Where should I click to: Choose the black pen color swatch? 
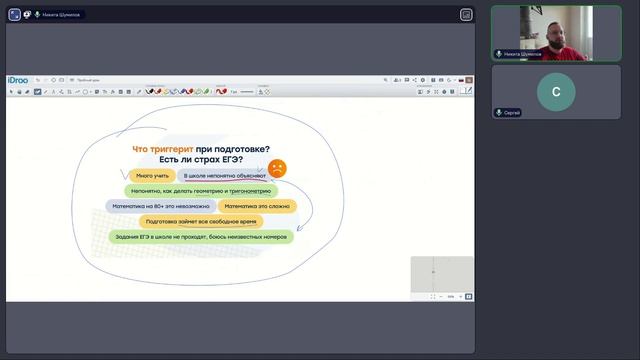[x=149, y=91]
